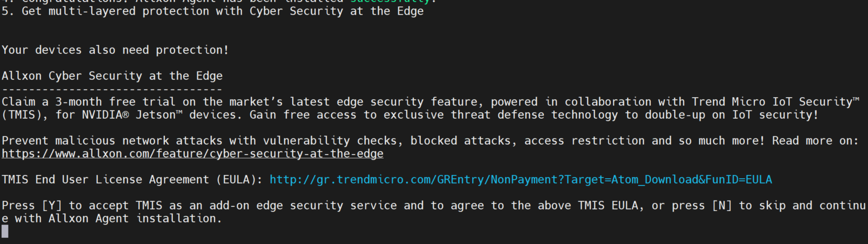Click the [N] skip key hint

(x=722, y=206)
